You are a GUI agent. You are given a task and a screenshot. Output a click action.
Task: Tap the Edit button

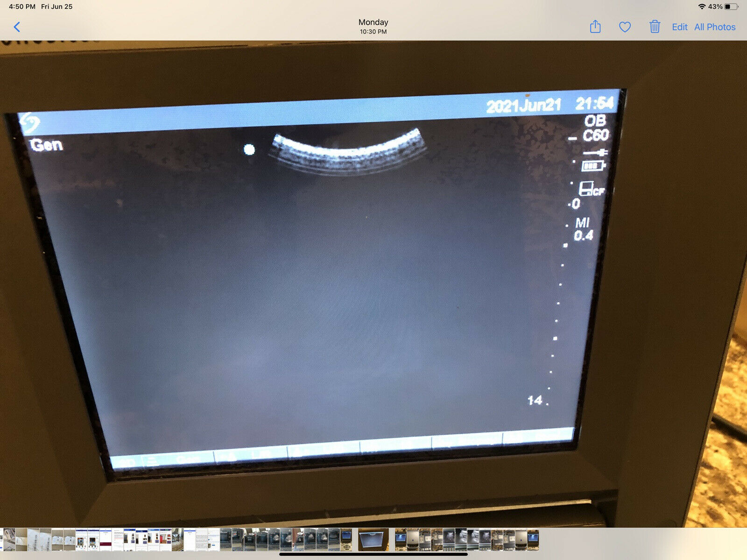679,27
